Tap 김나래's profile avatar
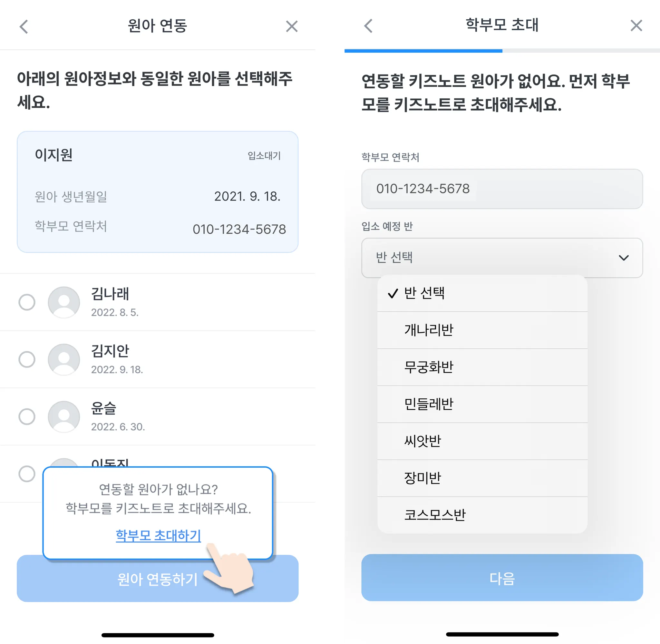 coord(63,302)
